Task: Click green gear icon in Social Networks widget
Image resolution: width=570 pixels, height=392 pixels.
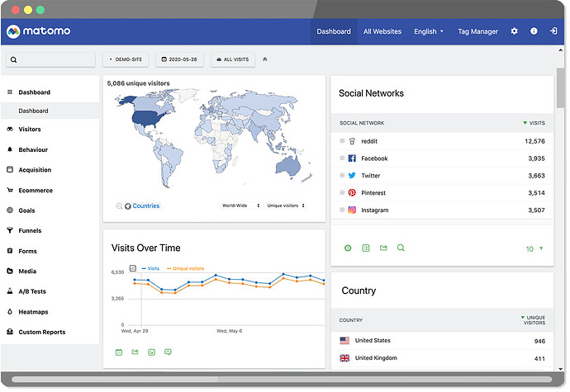Action: [x=348, y=248]
